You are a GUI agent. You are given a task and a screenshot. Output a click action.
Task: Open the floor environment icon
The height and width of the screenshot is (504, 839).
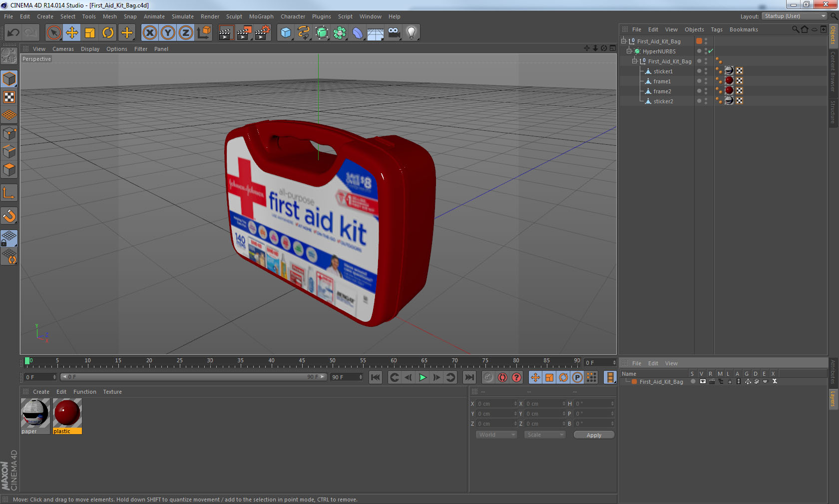tap(376, 33)
